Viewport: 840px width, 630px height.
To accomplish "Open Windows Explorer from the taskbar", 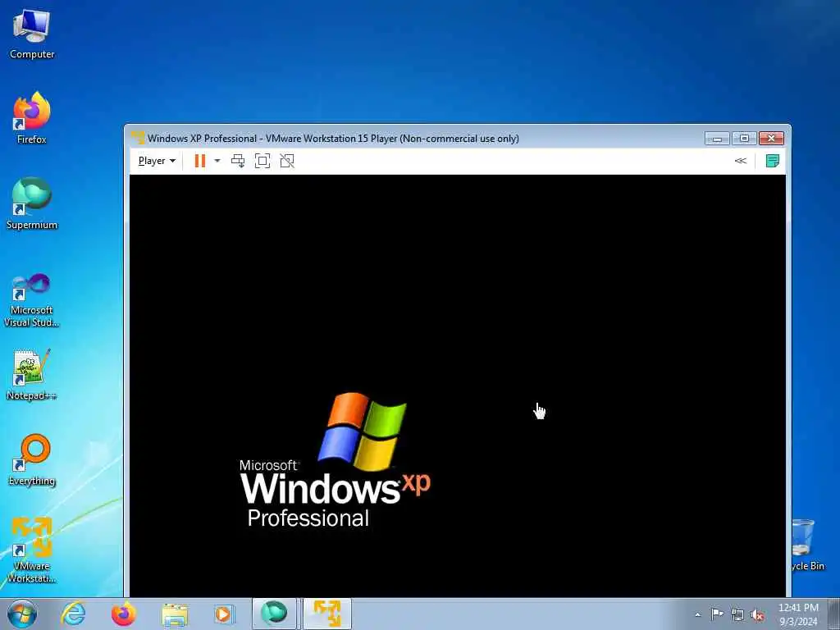I will (175, 614).
